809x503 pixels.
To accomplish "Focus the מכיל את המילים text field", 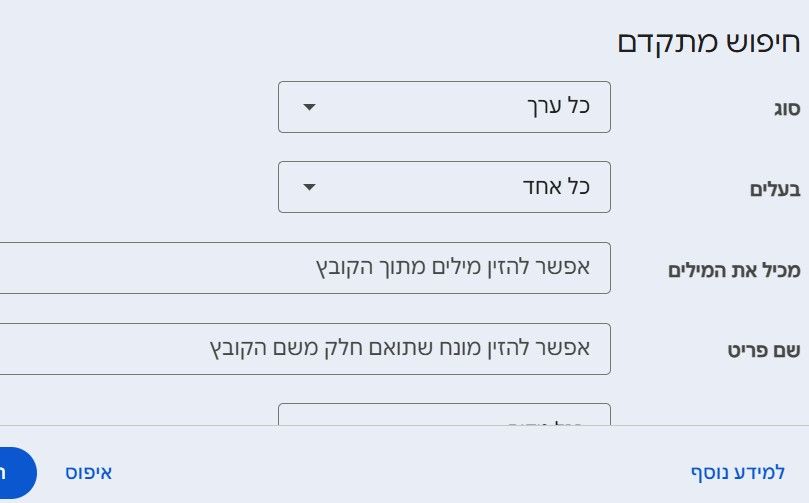I will tap(305, 268).
